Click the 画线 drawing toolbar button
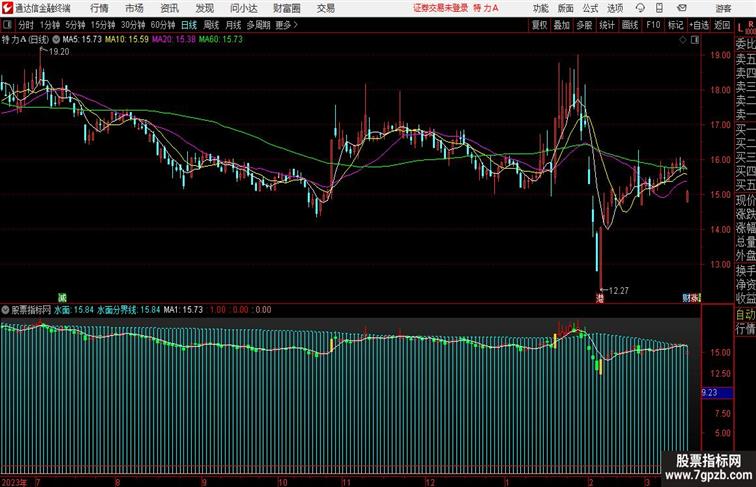 [x=630, y=25]
